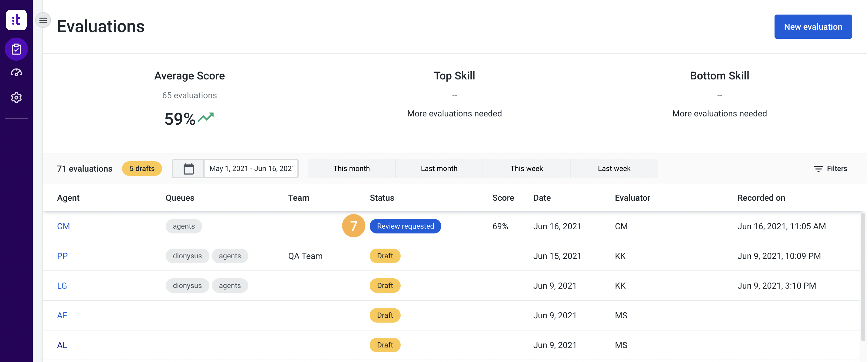
Task: Sort by Evaluator column header
Action: point(632,198)
